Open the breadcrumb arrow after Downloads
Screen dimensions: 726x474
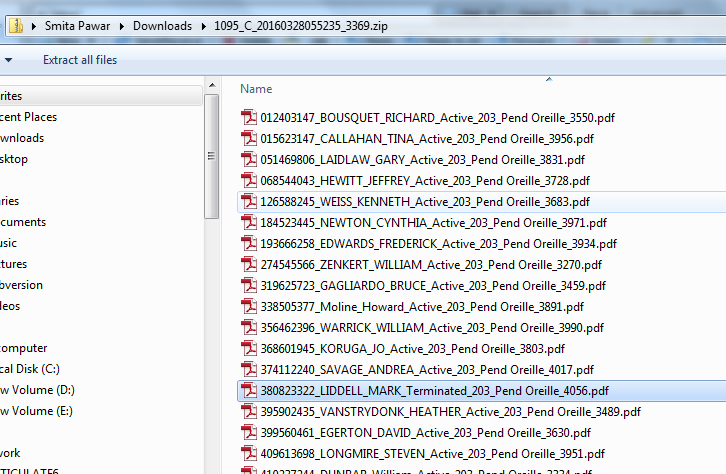point(202,26)
